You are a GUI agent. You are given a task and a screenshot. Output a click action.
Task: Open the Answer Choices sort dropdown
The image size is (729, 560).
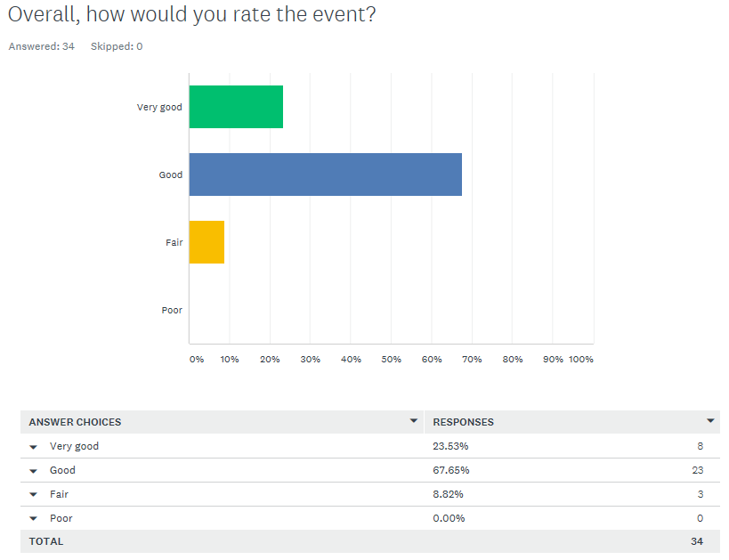(x=413, y=420)
